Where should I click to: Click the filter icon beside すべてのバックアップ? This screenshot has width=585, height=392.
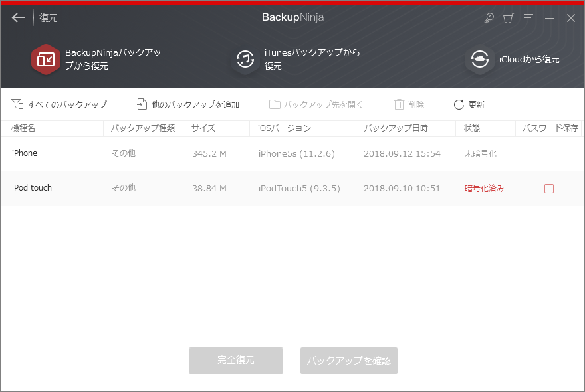point(17,104)
